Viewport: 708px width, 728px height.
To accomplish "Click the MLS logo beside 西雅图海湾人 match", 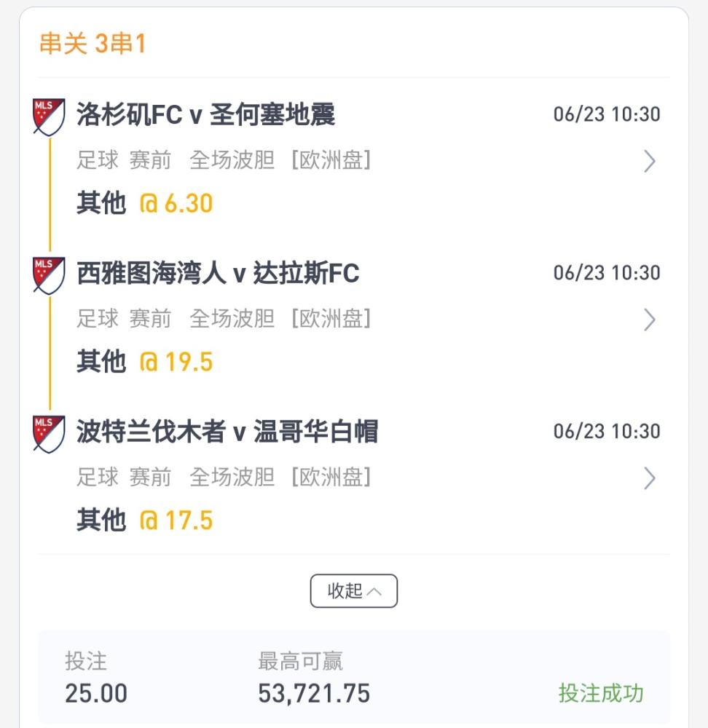I will tap(49, 275).
